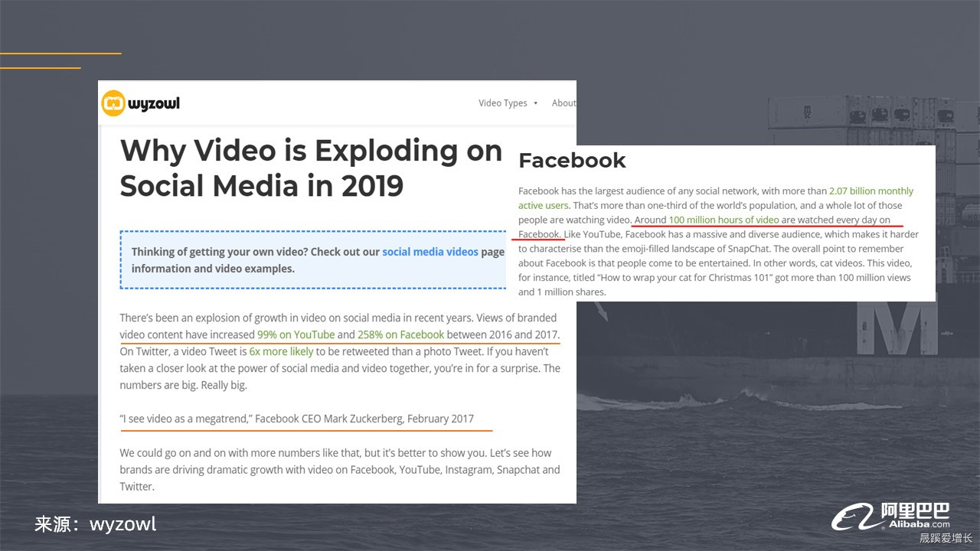Click the 晟蹊爱增长 caption text
The height and width of the screenshot is (551, 980).
coord(946,539)
